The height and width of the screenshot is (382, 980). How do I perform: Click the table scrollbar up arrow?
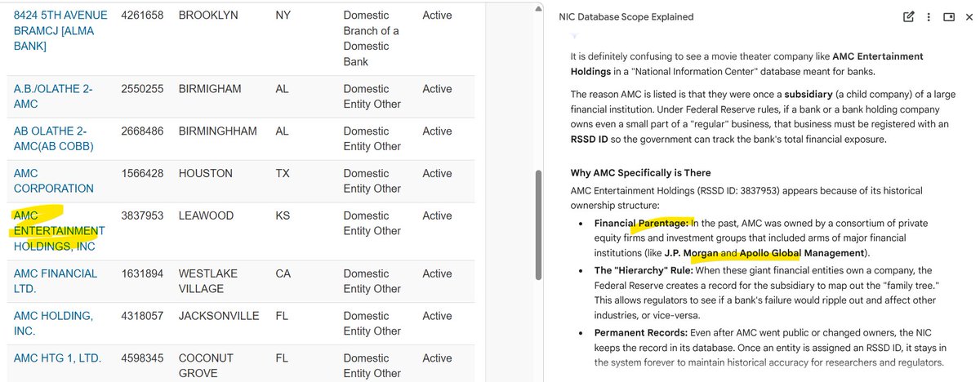tap(537, 7)
